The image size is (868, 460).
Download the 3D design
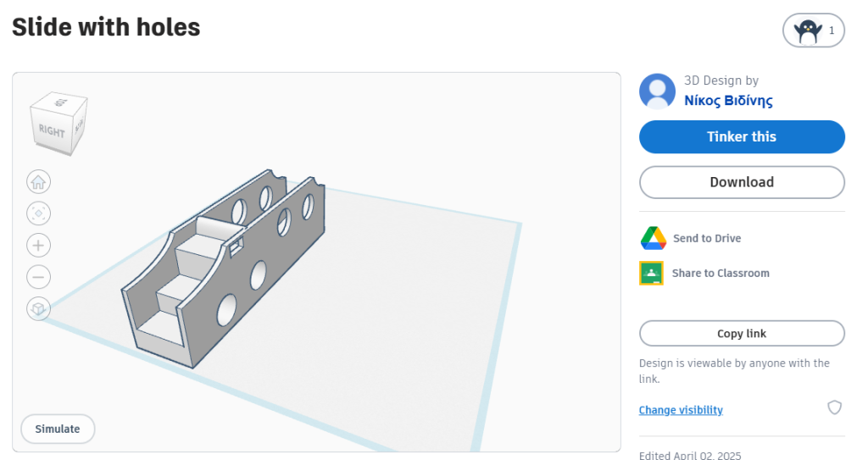click(x=742, y=182)
